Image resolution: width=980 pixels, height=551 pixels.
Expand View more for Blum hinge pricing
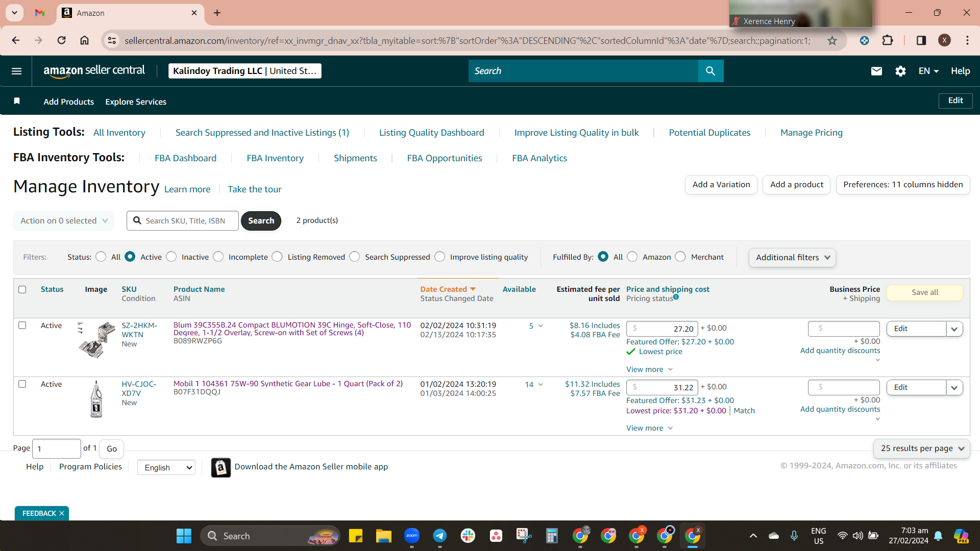pos(649,369)
